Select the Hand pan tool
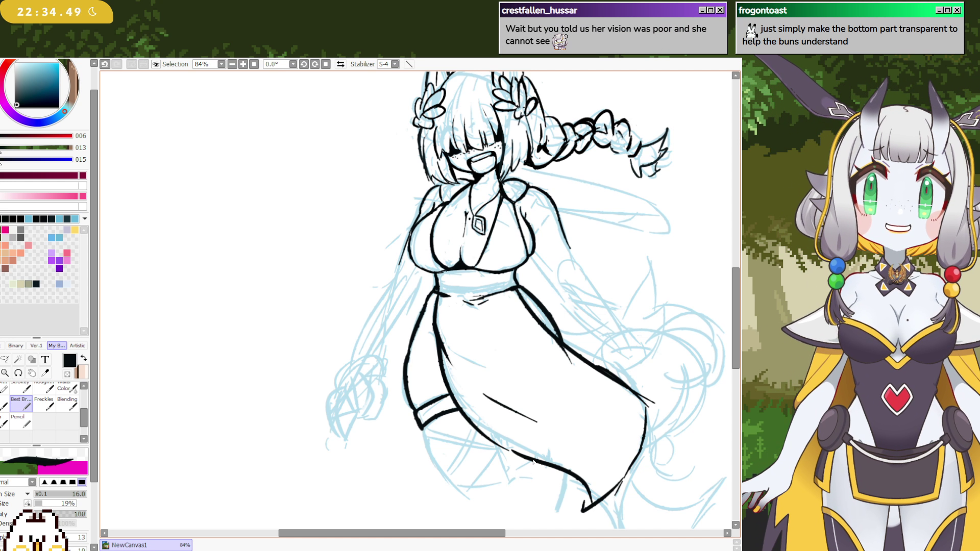 (32, 373)
